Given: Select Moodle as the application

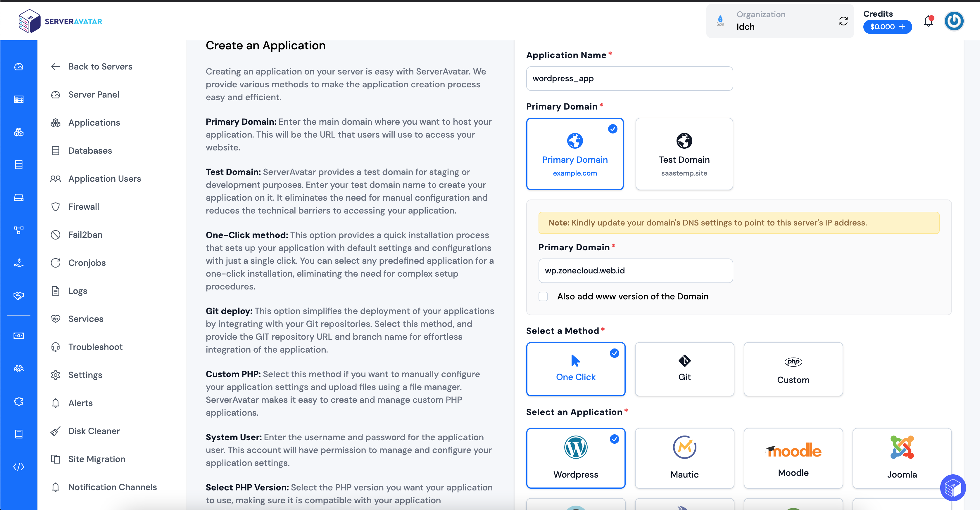Looking at the screenshot, I should point(793,458).
